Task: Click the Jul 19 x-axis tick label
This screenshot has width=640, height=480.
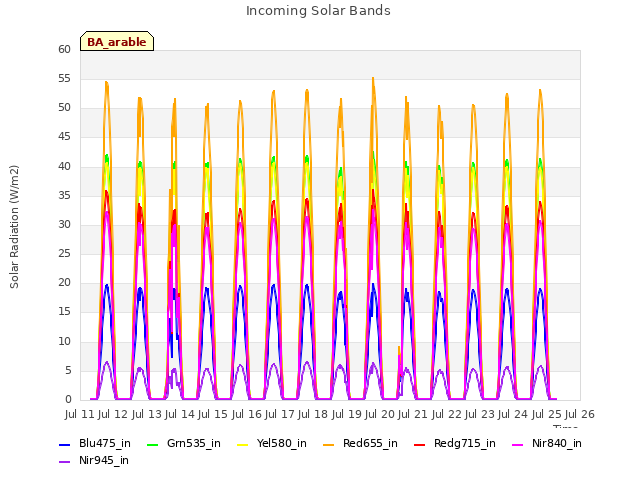Action: click(x=347, y=414)
